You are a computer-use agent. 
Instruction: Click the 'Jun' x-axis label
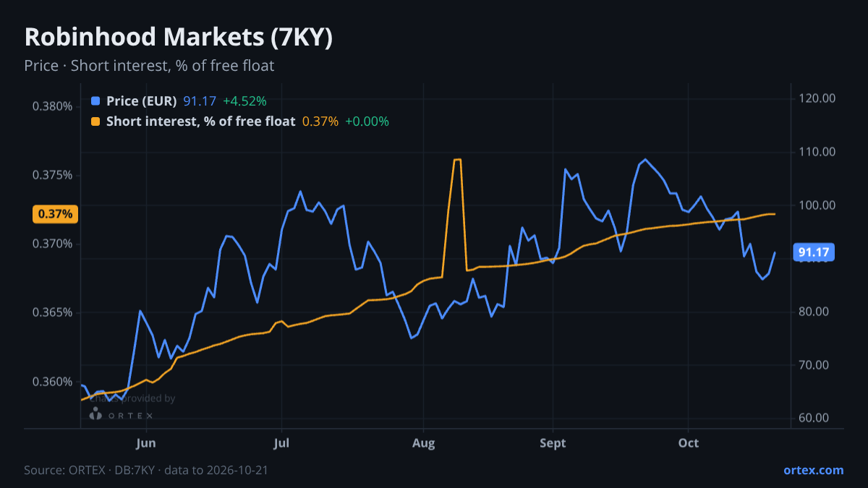(x=146, y=442)
